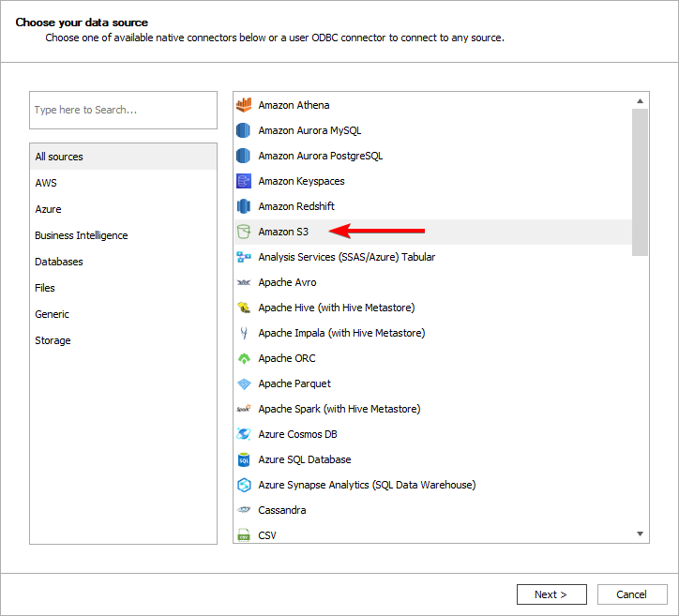This screenshot has height=616, width=679.
Task: Filter connectors by Azure
Action: [x=123, y=209]
